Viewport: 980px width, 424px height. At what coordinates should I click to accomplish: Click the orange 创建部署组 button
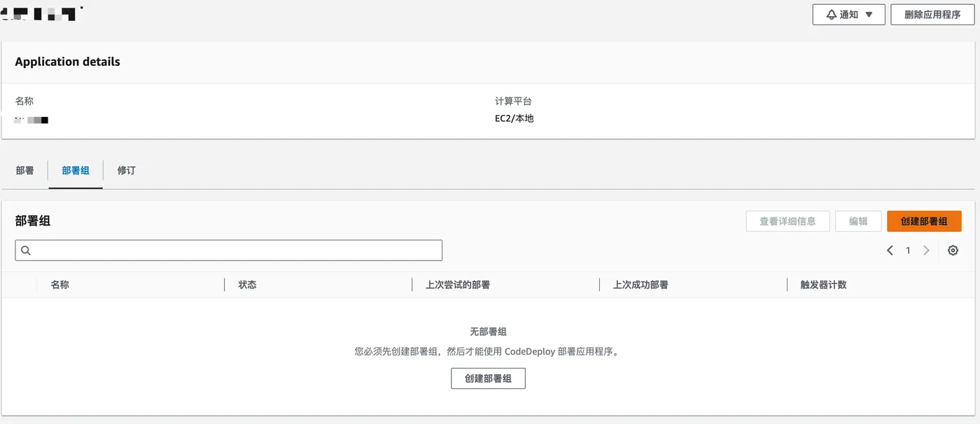click(924, 221)
